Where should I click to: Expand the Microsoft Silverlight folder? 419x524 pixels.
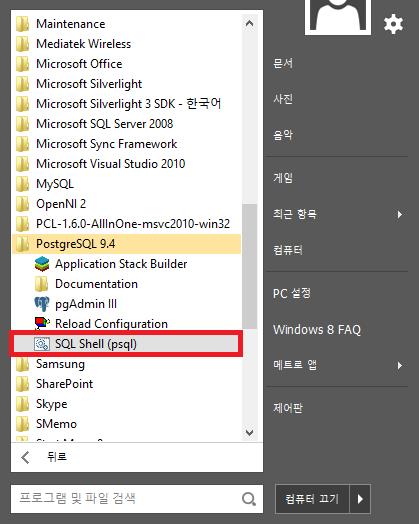coord(127,84)
